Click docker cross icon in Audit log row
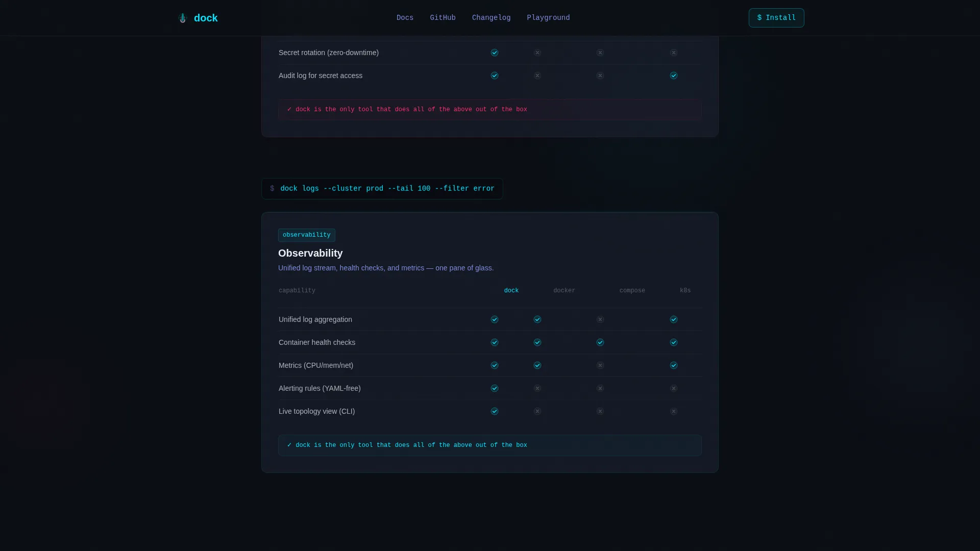 [537, 76]
